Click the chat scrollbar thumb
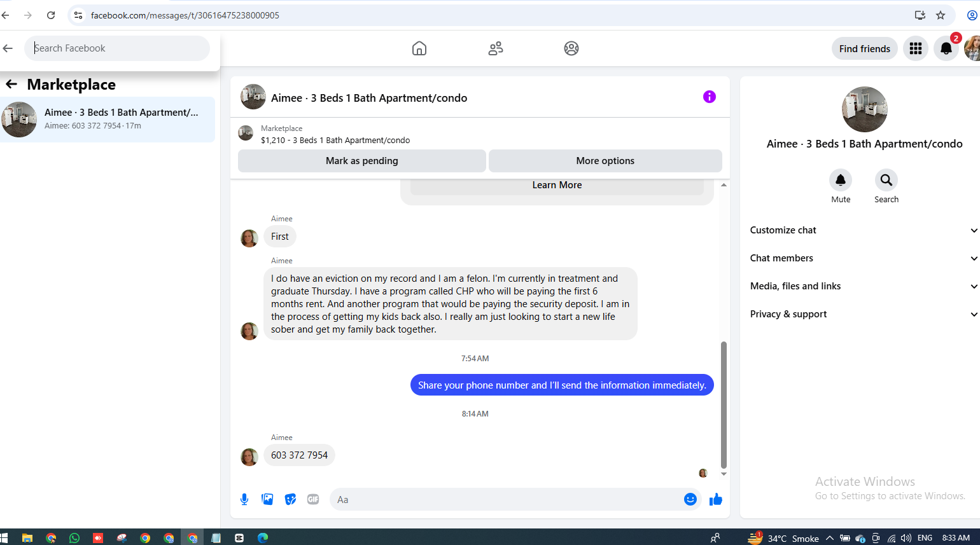Screen dimensions: 980x545 coord(724,404)
